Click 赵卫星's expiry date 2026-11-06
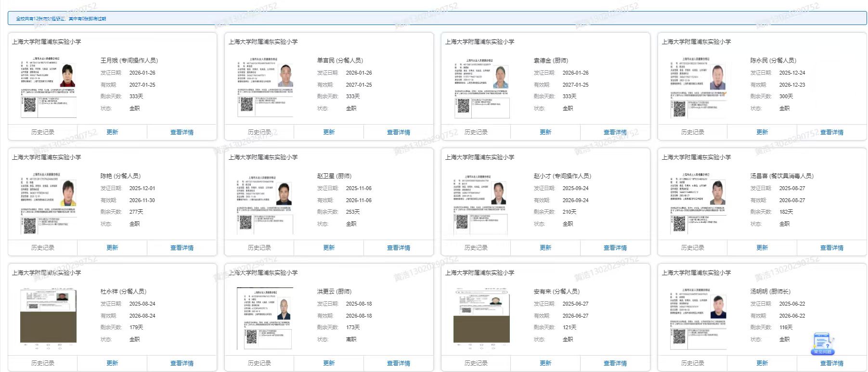868x372 pixels. (359, 200)
